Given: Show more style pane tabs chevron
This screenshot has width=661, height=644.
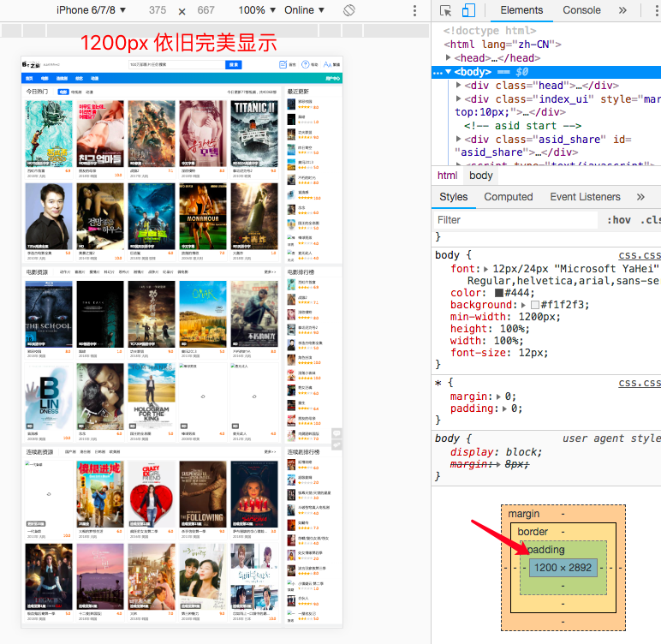Looking at the screenshot, I should (x=640, y=197).
